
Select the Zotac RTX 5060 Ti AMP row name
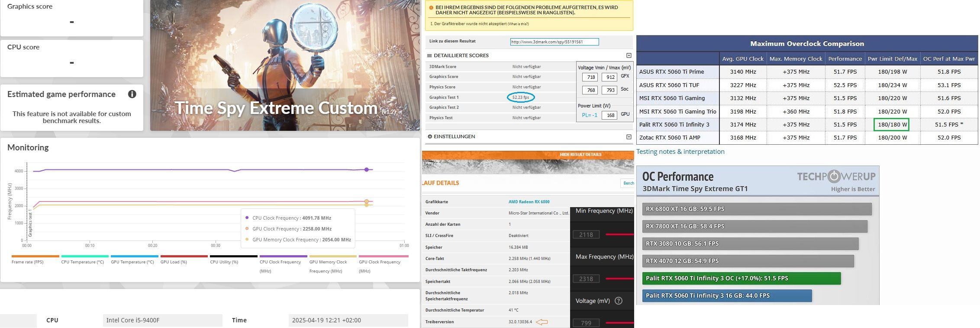tap(670, 137)
